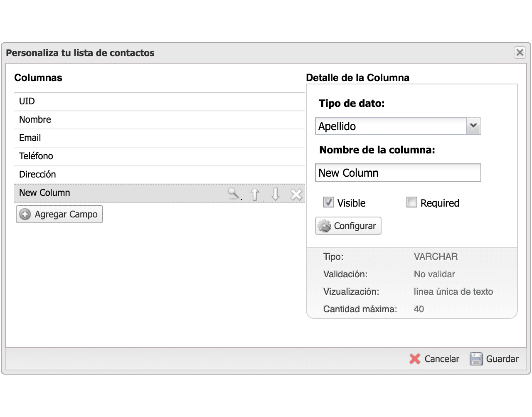Click the Nombre de la columna field
The width and height of the screenshot is (532, 417).
coord(398,173)
